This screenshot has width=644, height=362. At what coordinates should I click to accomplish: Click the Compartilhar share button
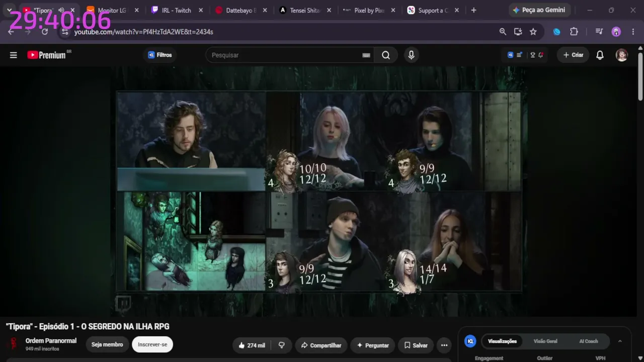(321, 345)
